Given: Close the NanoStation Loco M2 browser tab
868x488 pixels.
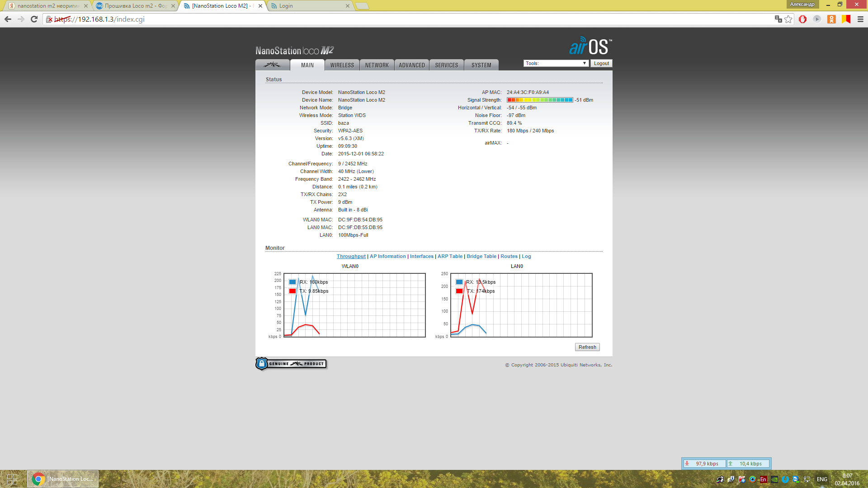Looking at the screenshot, I should tap(260, 6).
